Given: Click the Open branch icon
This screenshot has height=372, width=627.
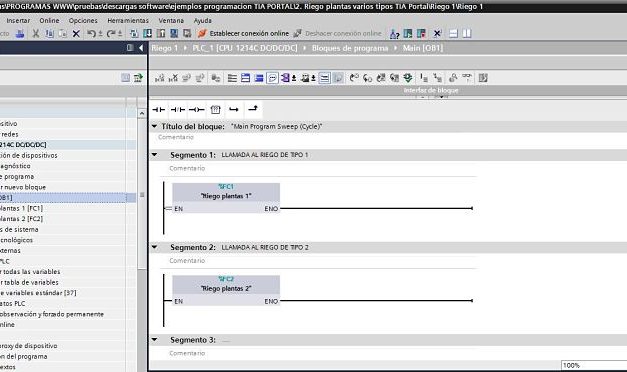Looking at the screenshot, I should [234, 110].
